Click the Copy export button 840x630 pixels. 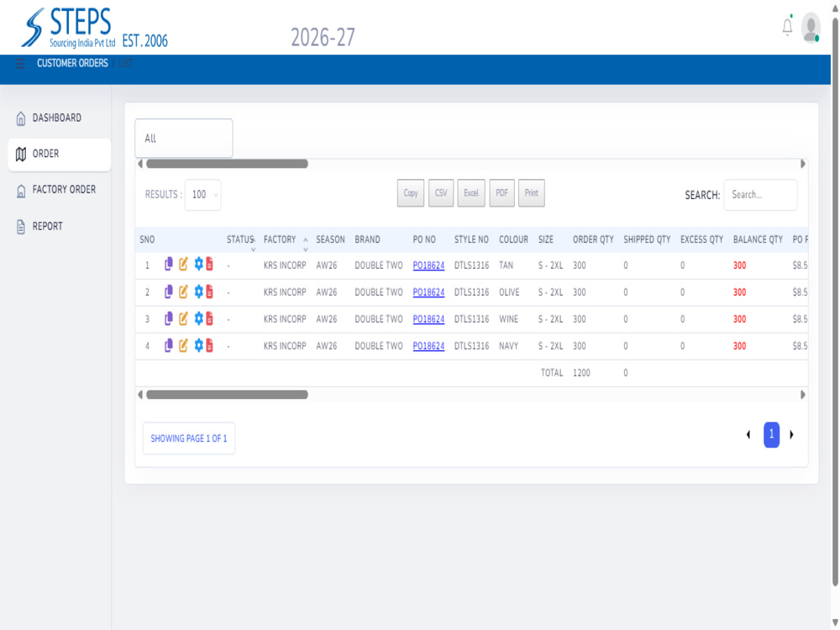[x=411, y=193]
